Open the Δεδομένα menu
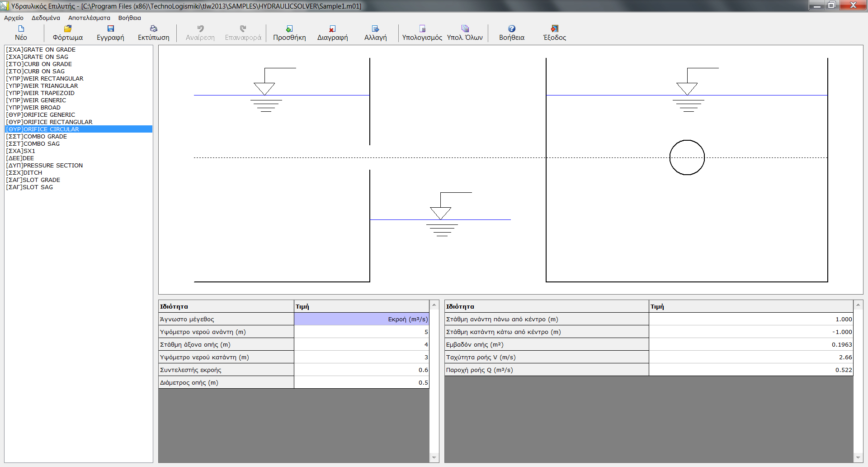This screenshot has width=868, height=467. pos(46,18)
